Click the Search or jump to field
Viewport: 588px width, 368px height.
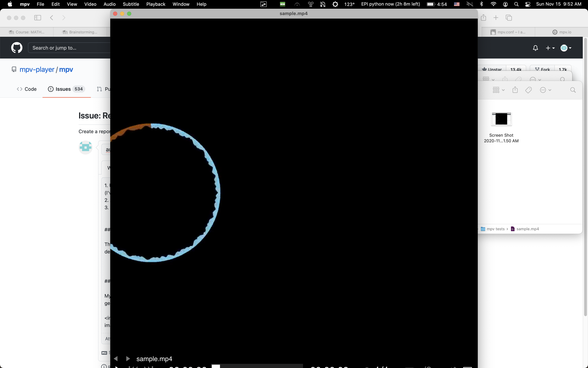69,48
